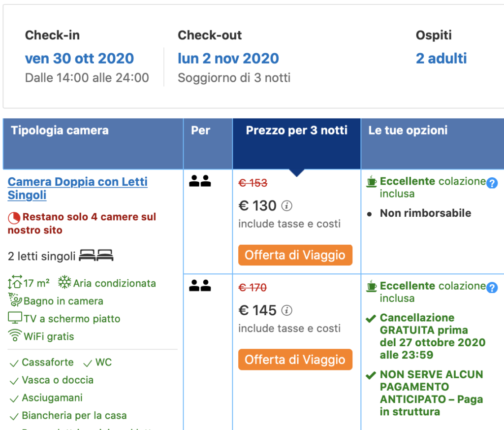Screen dimensions: 504x430
Task: Open help icon beside first colazione inclusa
Action: point(492,183)
